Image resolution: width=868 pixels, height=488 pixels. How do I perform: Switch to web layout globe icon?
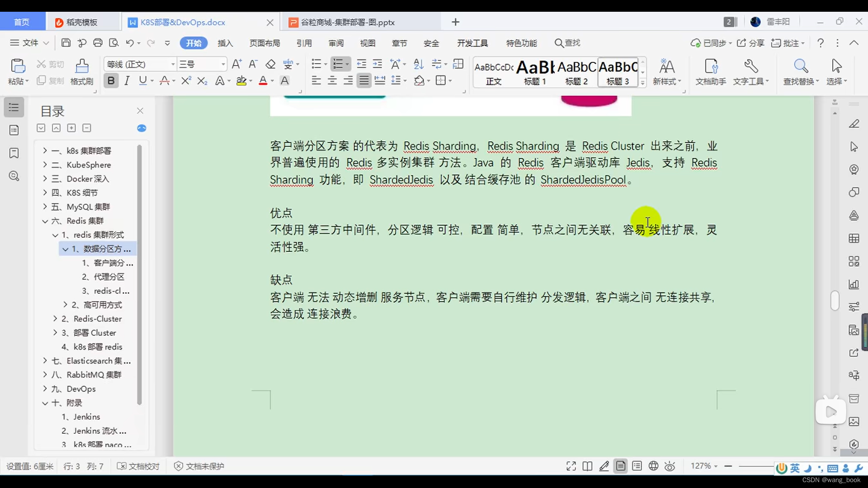(x=653, y=466)
